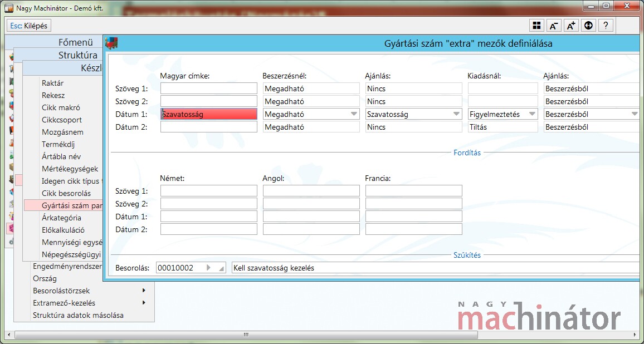The width and height of the screenshot is (644, 344).
Task: Click Dátum 1 Angol translation input
Action: point(311,216)
